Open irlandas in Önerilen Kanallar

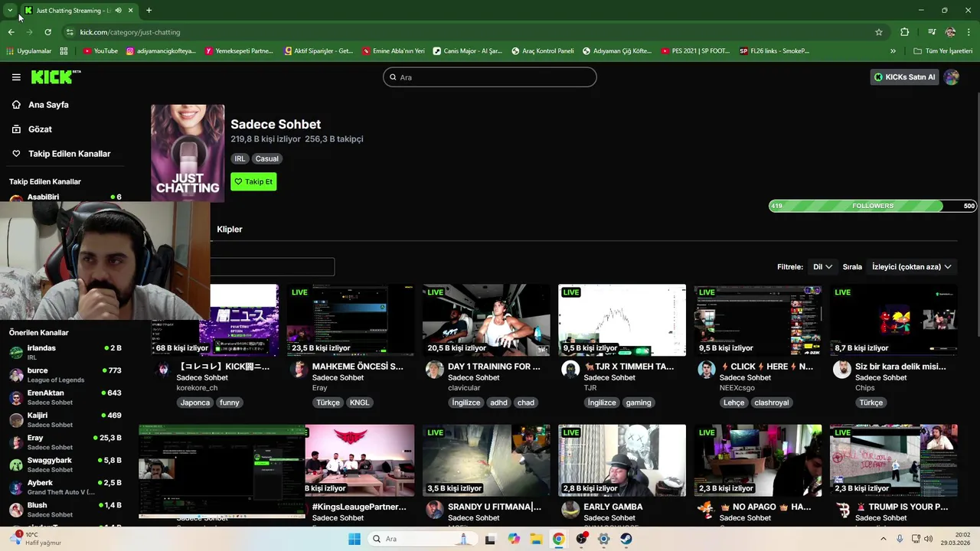[65, 352]
